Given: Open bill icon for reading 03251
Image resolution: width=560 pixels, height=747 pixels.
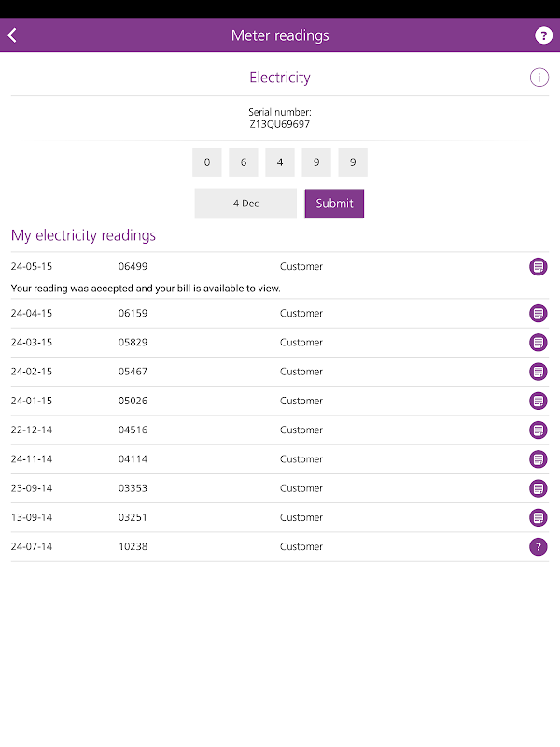Looking at the screenshot, I should click(539, 517).
